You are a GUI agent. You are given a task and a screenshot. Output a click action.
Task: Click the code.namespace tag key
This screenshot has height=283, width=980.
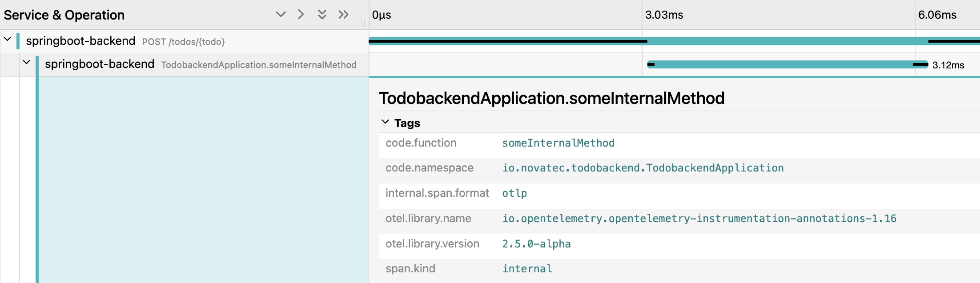tap(429, 167)
